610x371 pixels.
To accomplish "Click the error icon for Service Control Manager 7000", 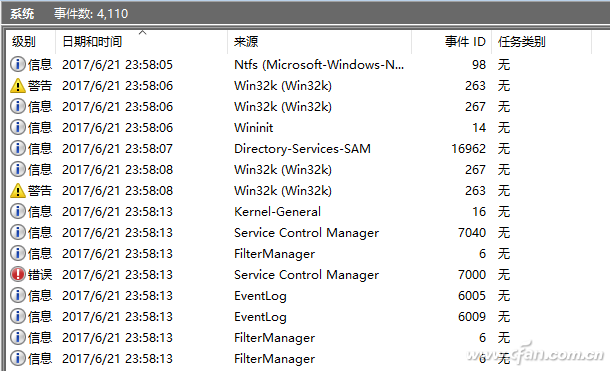I will 18,275.
